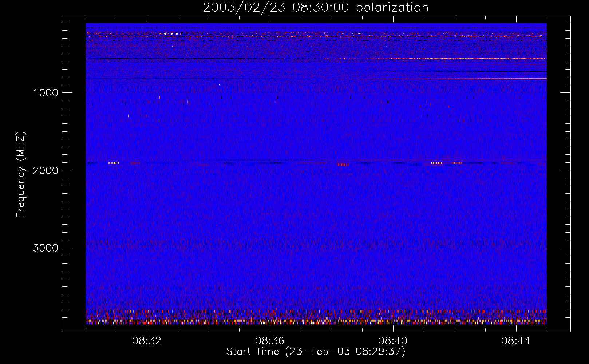
Task: Click the 08:40 time axis label
Action: click(x=393, y=341)
